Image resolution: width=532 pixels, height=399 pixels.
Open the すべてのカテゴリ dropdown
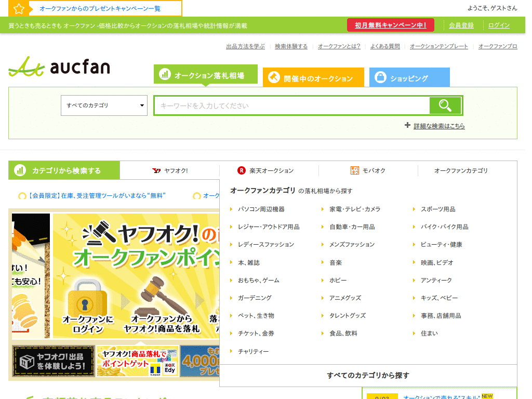[x=104, y=105]
